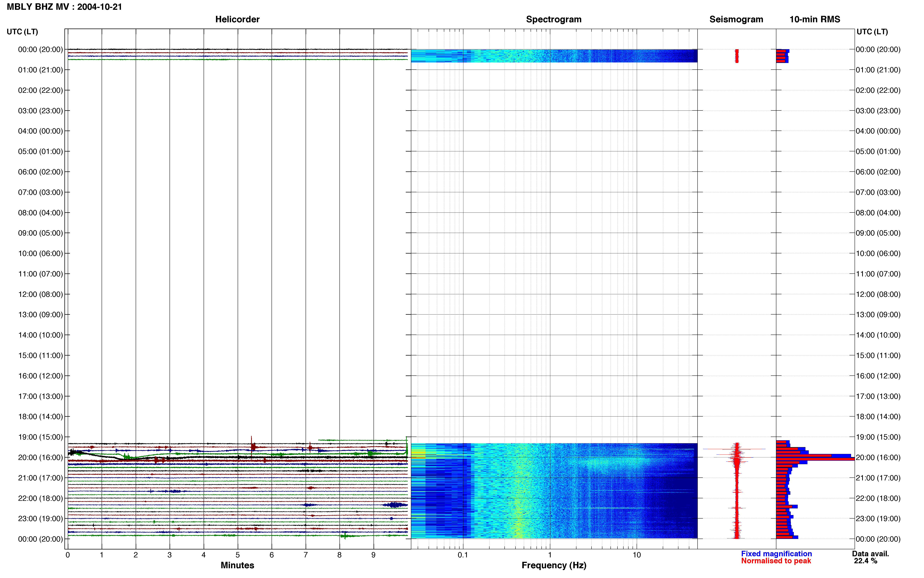Viewport: 924px width, 578px height.
Task: Click the spectrogram band at 00:00 UTC
Action: [x=554, y=56]
